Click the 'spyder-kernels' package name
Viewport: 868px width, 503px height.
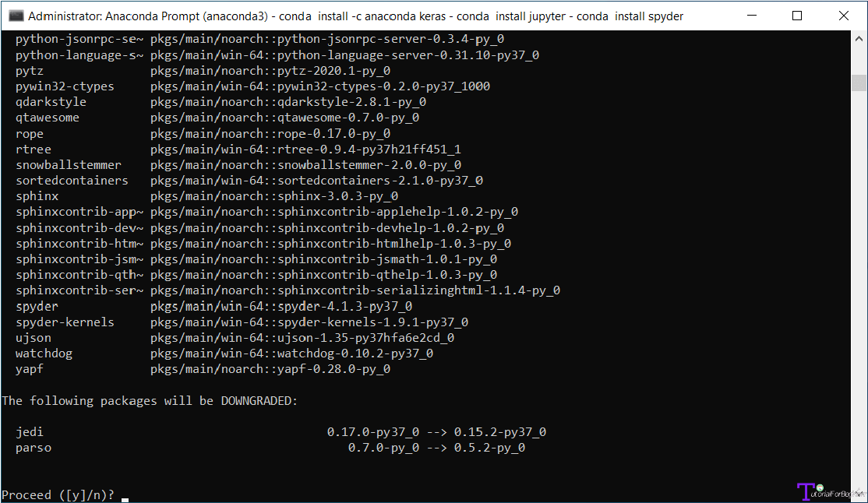pyautogui.click(x=65, y=322)
